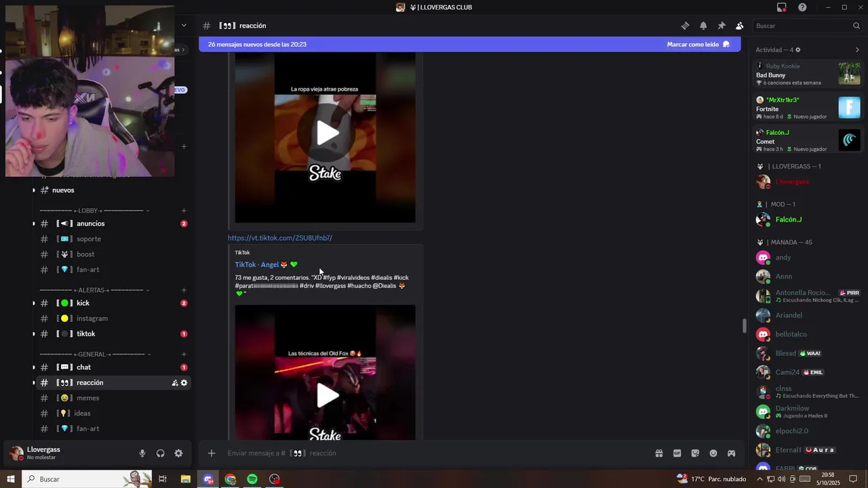Screen dimensions: 868x488
Task: Open Falcón.J Comet activity card
Action: [808, 140]
